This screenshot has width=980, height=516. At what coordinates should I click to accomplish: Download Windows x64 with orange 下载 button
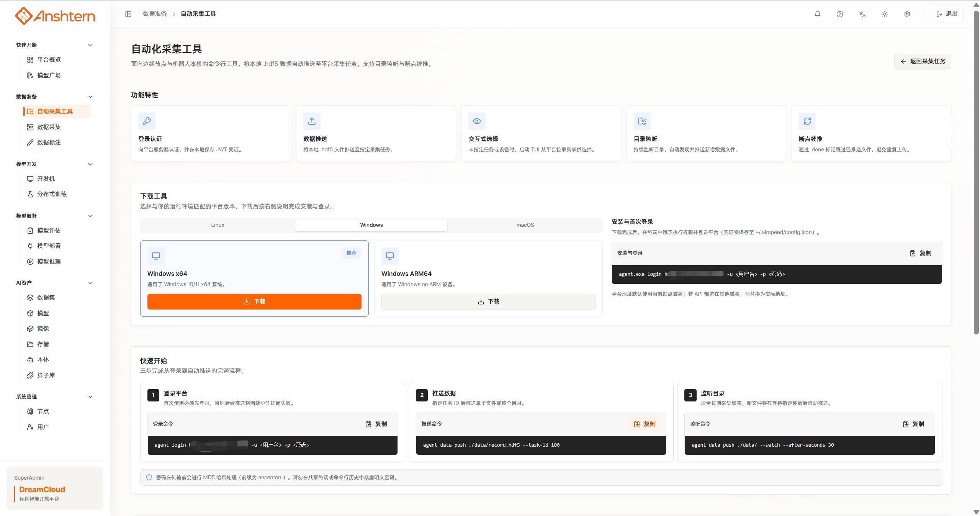click(254, 301)
